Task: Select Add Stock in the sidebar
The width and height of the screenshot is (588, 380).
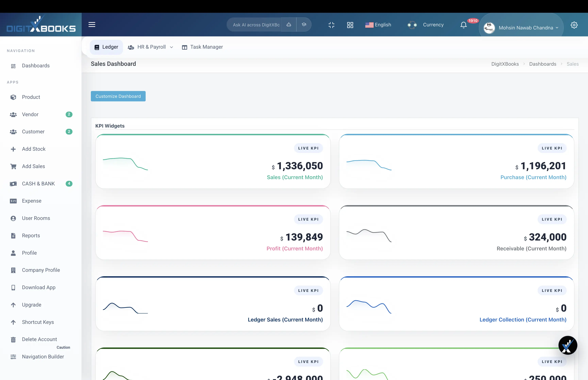Action: 34,149
